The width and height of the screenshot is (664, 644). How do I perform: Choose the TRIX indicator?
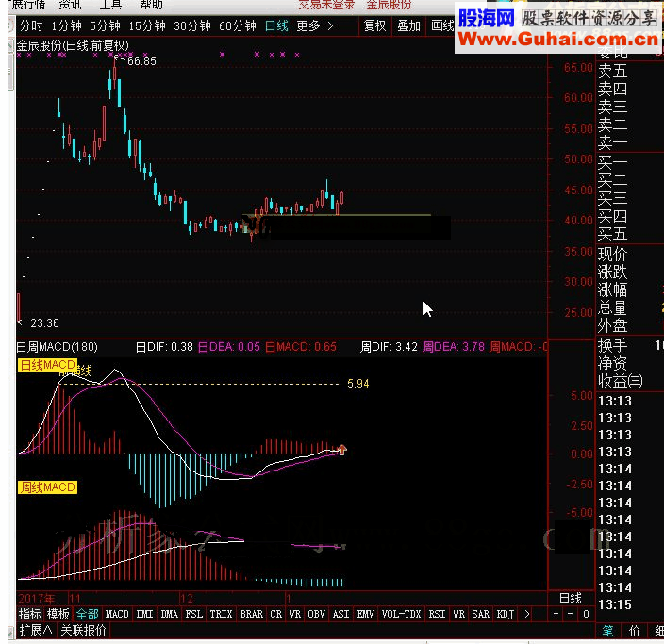221,614
